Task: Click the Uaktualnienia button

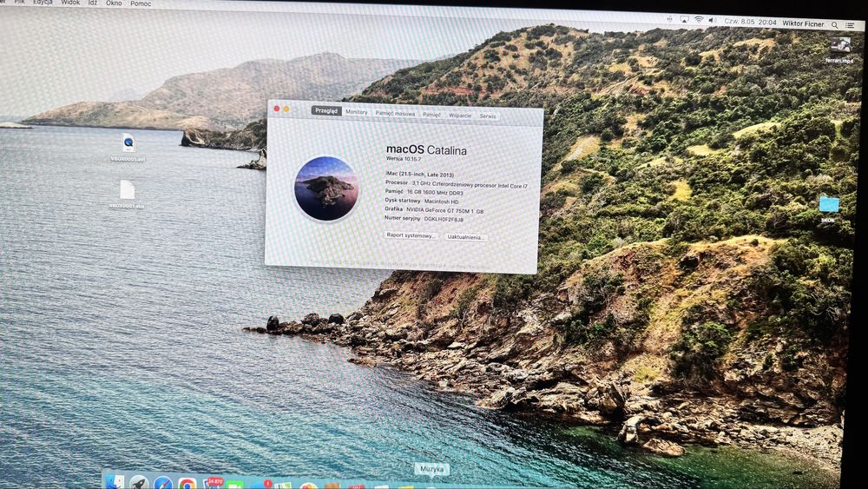Action: [466, 237]
